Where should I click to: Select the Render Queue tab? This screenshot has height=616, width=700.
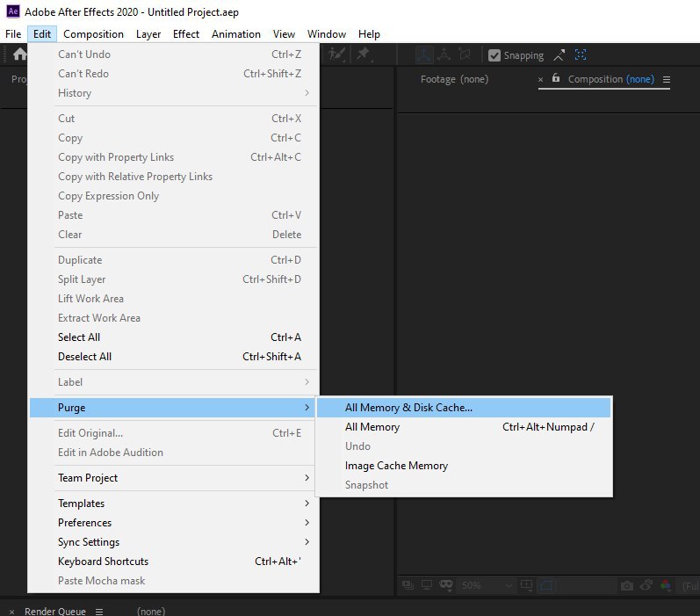(55, 611)
